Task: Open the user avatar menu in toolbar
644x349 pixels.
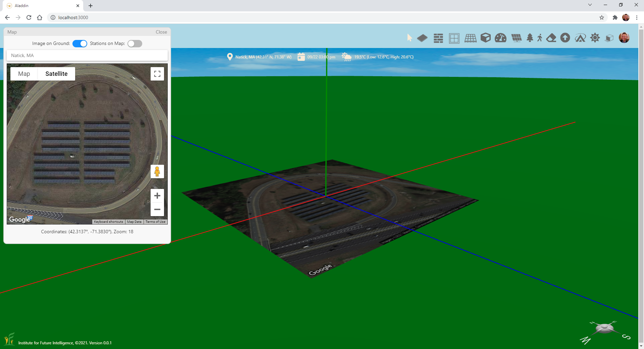Action: point(624,38)
